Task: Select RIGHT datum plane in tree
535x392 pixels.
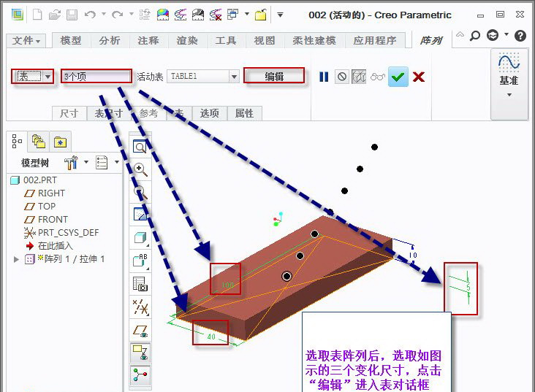Action: click(45, 193)
